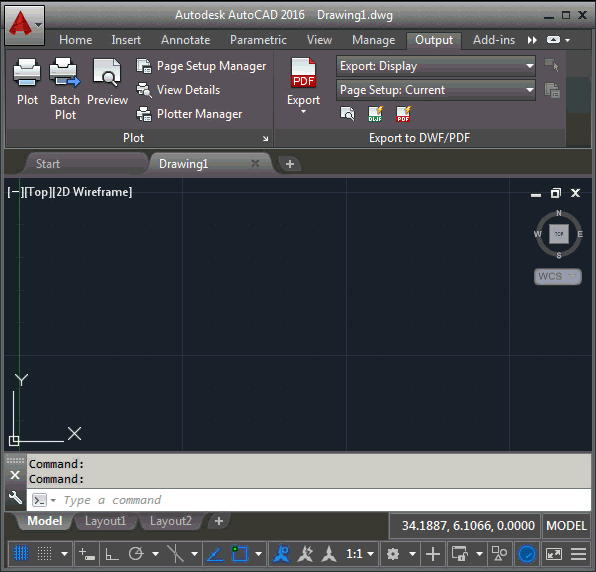Open the recent commands dropdown in command line
This screenshot has width=596, height=572.
tap(53, 500)
